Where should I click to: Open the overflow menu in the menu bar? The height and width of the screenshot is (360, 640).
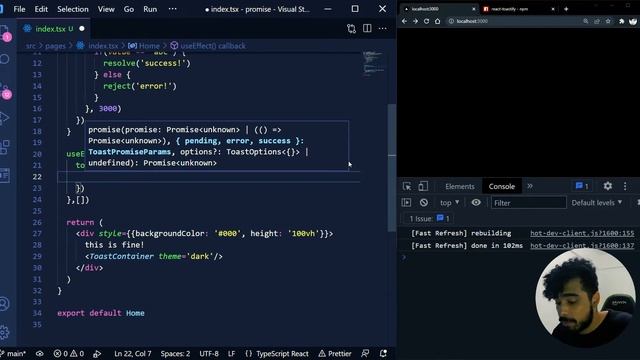point(173,9)
